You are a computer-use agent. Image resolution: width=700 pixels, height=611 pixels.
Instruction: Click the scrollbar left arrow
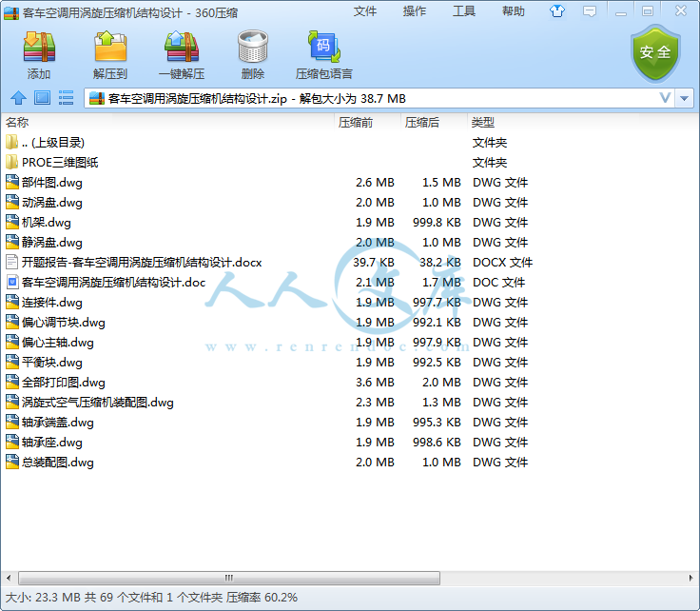(x=9, y=578)
